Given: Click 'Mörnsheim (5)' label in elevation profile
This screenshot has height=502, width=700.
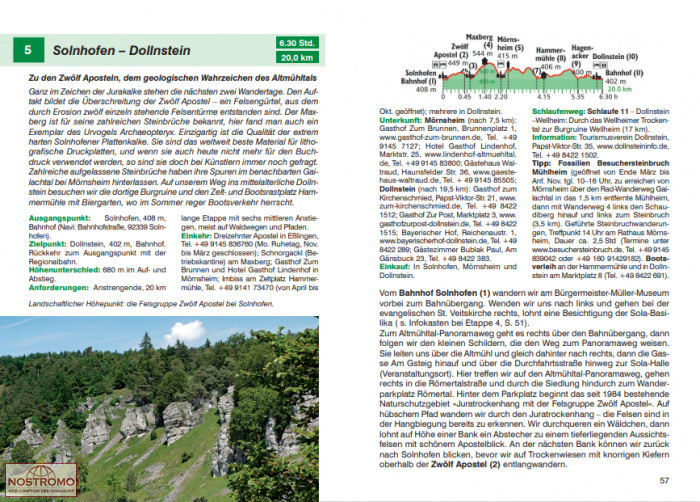Looking at the screenshot, I should click(509, 43).
